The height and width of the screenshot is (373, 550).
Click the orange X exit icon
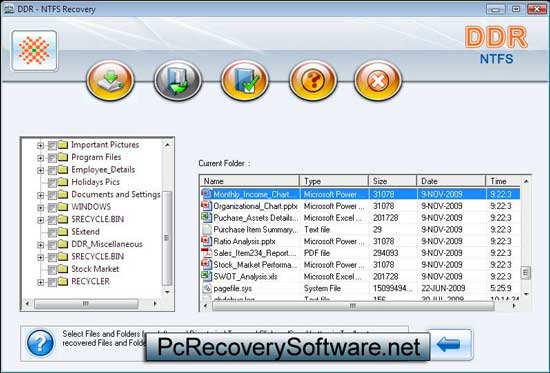(x=378, y=80)
